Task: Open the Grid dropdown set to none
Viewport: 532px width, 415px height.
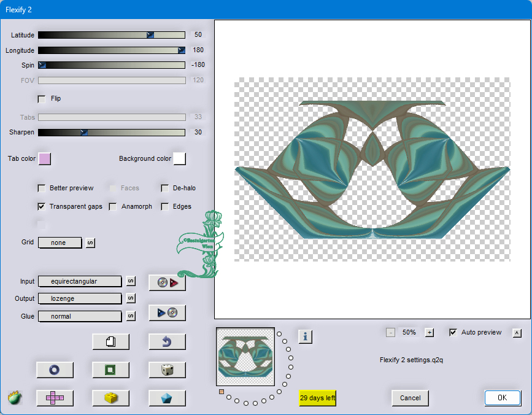Action: tap(60, 242)
